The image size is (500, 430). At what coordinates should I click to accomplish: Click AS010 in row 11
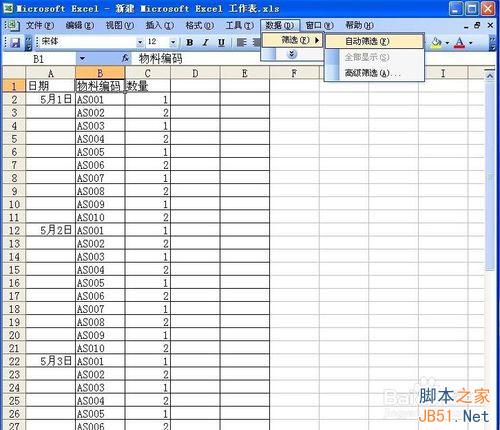[x=100, y=217]
